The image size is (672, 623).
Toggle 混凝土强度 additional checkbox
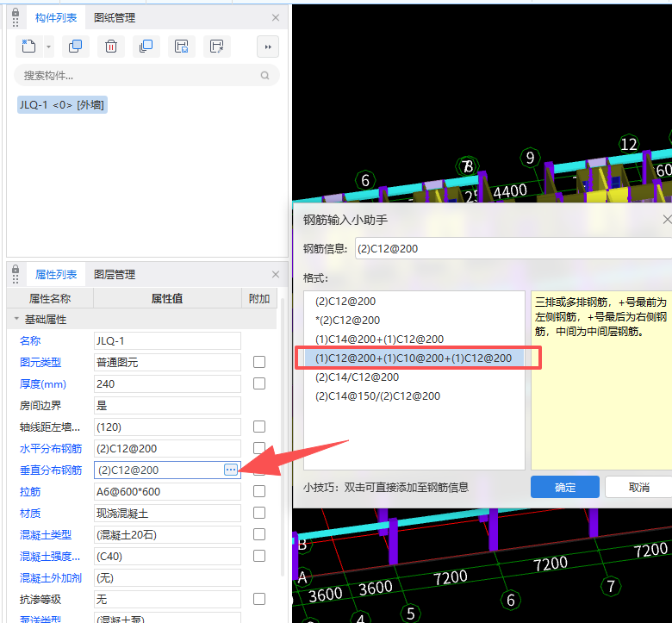[x=259, y=556]
